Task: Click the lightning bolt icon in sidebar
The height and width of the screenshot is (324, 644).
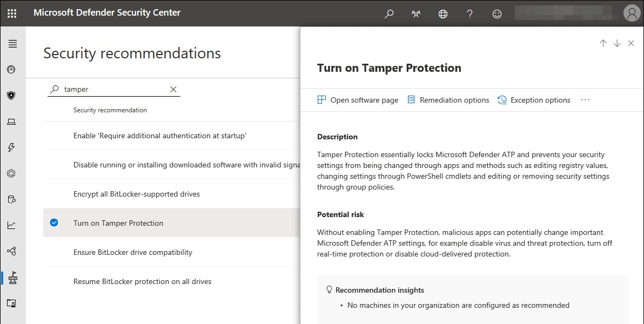Action: (11, 147)
